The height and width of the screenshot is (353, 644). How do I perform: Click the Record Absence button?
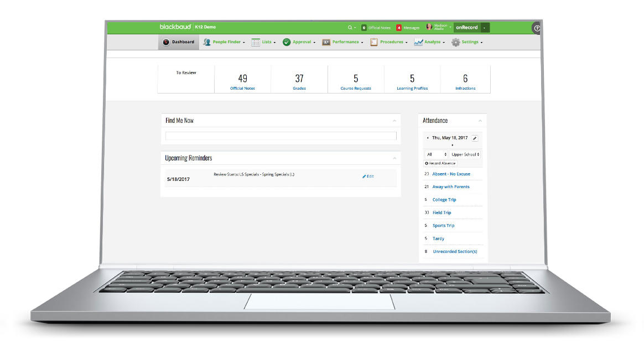pyautogui.click(x=440, y=163)
